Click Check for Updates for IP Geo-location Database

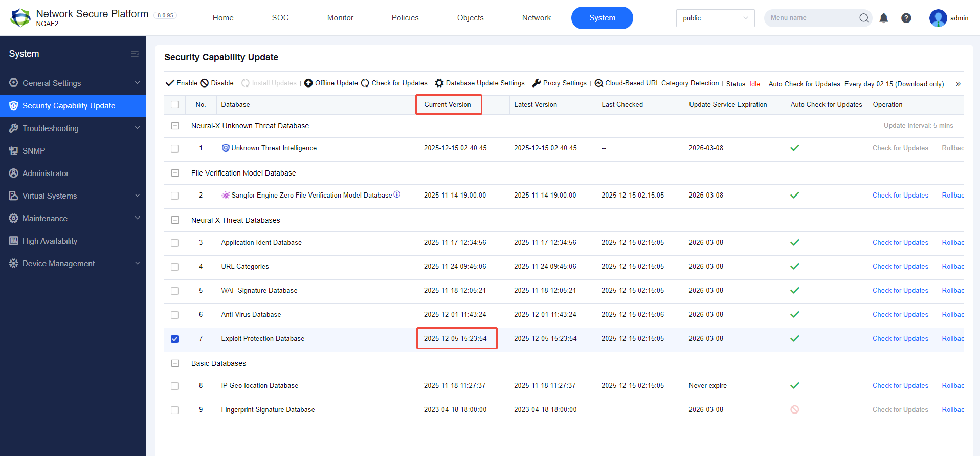click(900, 385)
